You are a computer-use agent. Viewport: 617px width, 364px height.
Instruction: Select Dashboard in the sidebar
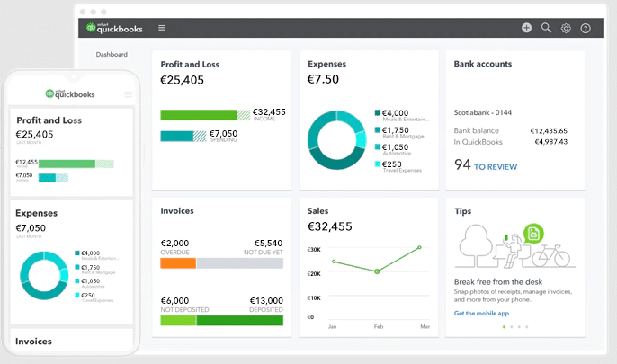[112, 54]
